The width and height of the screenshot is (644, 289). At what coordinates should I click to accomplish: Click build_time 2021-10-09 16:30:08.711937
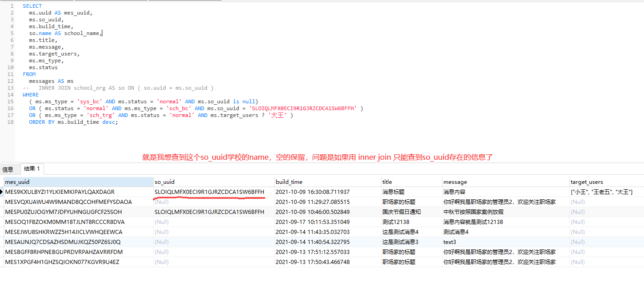pyautogui.click(x=327, y=192)
